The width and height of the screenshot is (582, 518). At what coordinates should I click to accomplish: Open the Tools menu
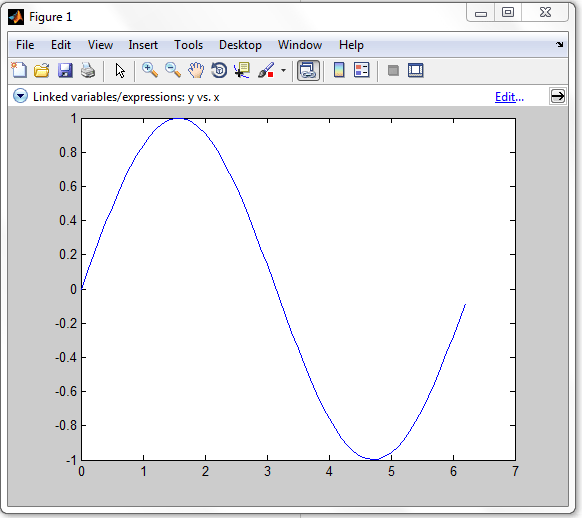189,45
